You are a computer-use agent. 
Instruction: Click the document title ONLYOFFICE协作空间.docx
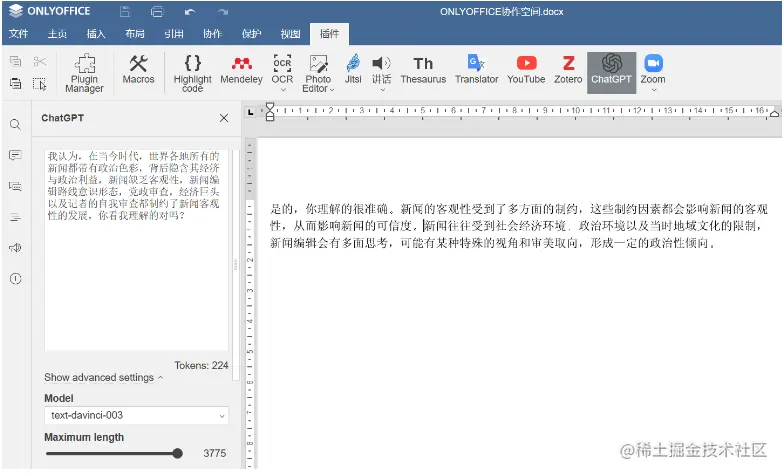[x=501, y=11]
